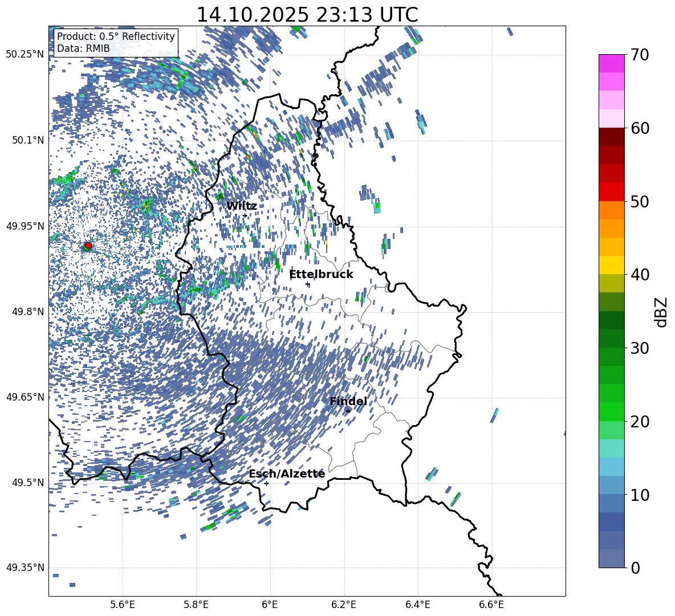Click the colorbar tick label 50
Screen dimensions: 675x616
click(x=640, y=202)
